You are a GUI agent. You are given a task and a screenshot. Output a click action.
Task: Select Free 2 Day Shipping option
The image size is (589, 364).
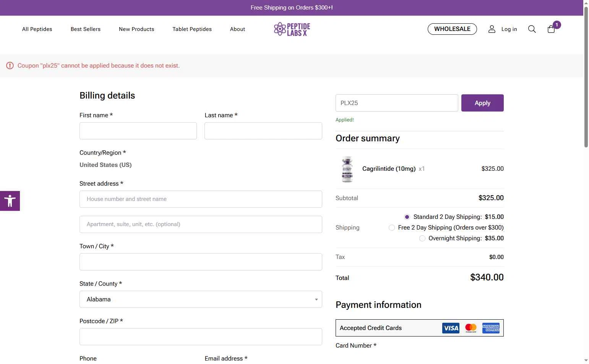[x=392, y=228]
